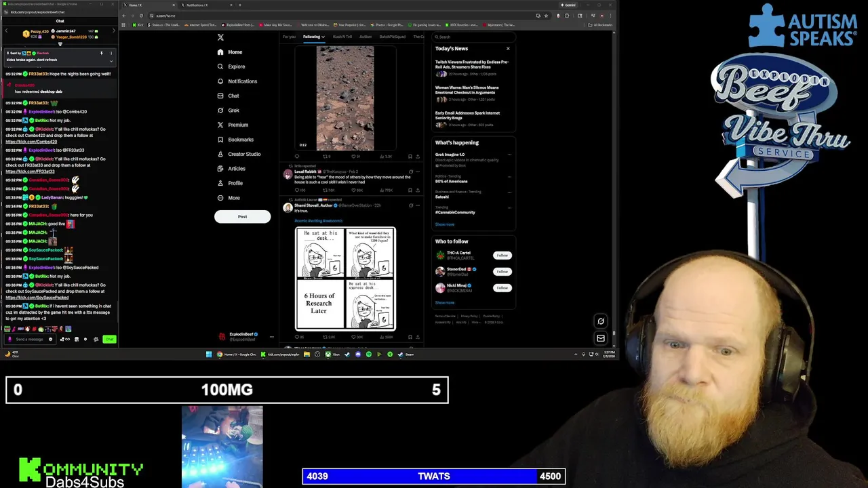This screenshot has width=868, height=488.
Task: Open Chat in X sidebar
Action: click(228, 96)
